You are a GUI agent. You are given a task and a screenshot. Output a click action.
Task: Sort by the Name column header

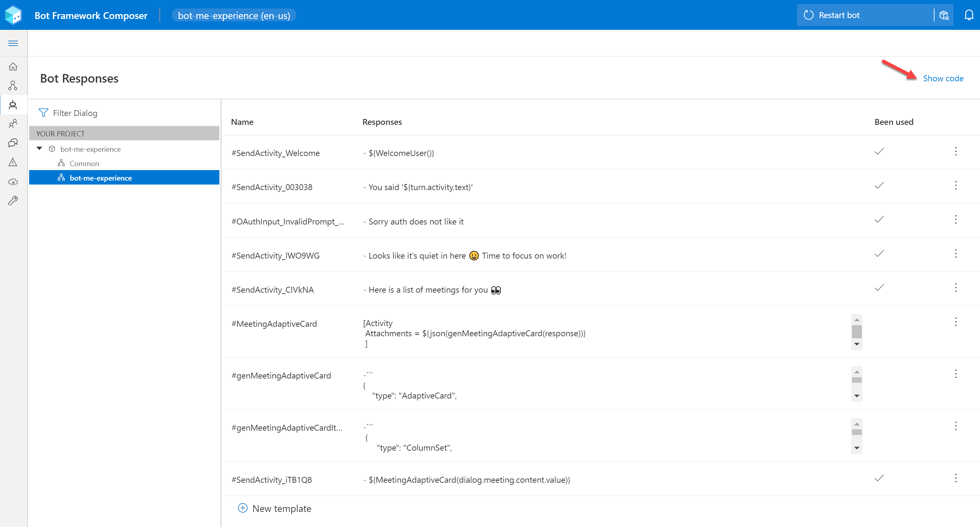point(242,122)
